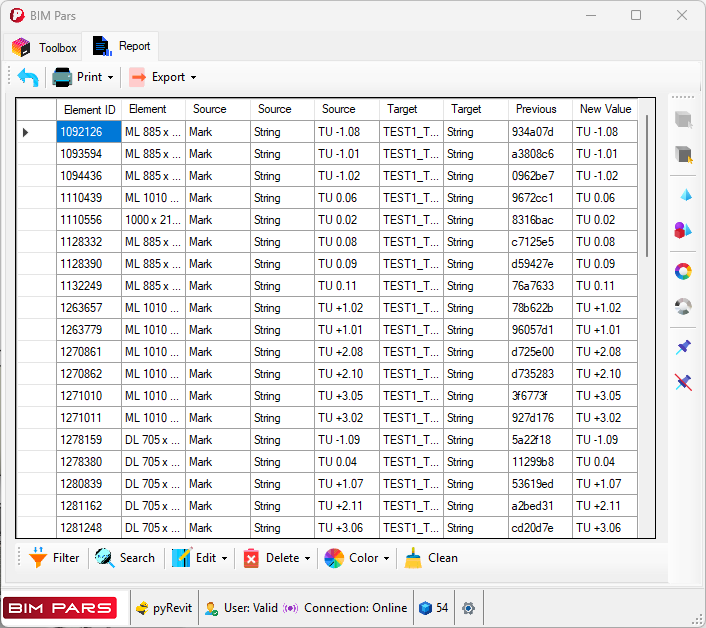
Task: Click the crossed-out pushpin icon
Action: click(x=683, y=382)
